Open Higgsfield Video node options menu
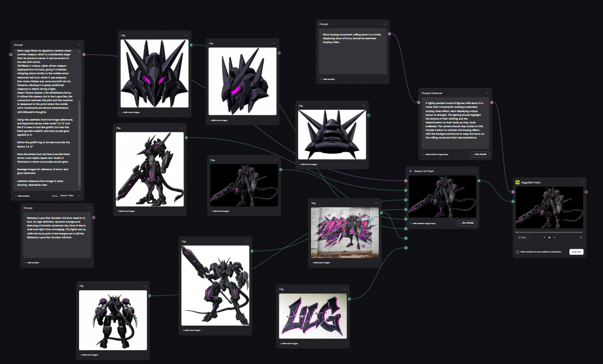 coord(581,182)
